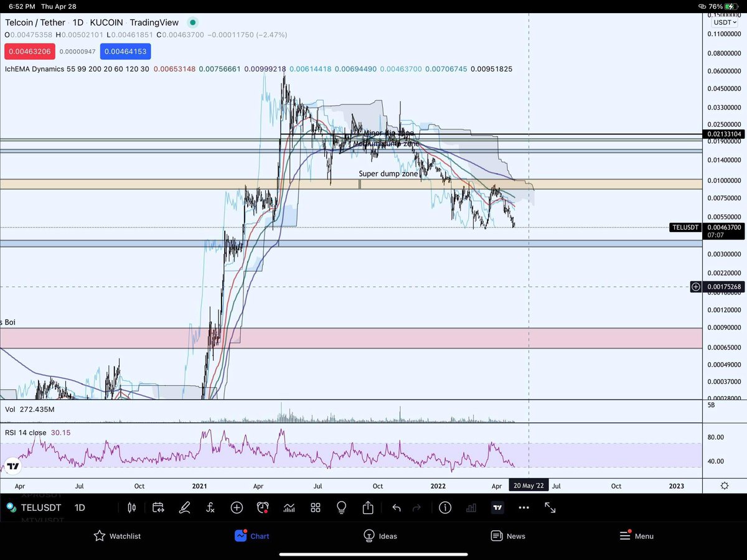Screen dimensions: 747x560
Task: Click the plus crosshair on price axis
Action: point(696,287)
